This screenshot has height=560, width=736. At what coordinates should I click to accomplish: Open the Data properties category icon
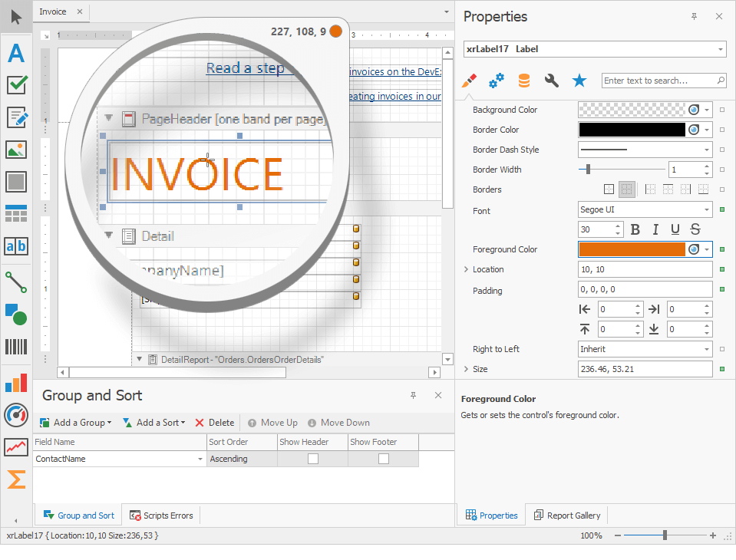click(523, 81)
